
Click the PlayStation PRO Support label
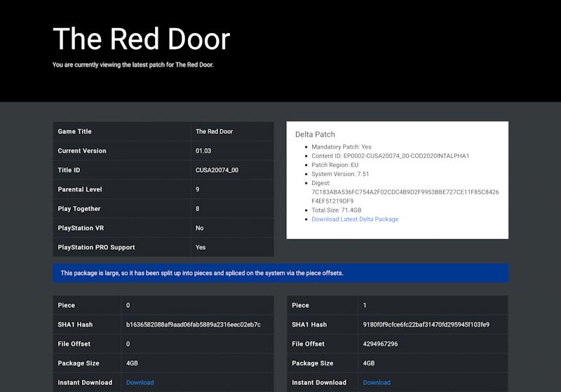click(x=96, y=247)
